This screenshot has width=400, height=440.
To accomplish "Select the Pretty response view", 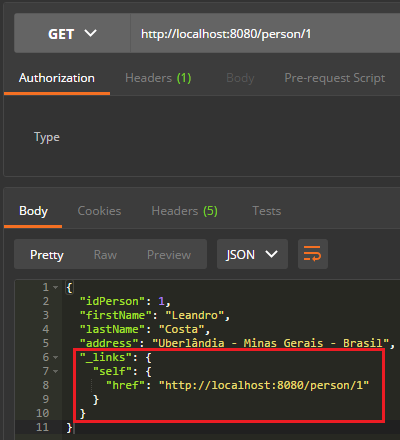I will click(x=47, y=255).
